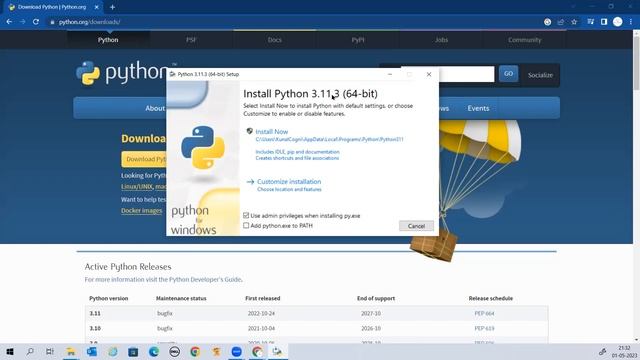Switch to the Jobs site tab

pos(441,40)
